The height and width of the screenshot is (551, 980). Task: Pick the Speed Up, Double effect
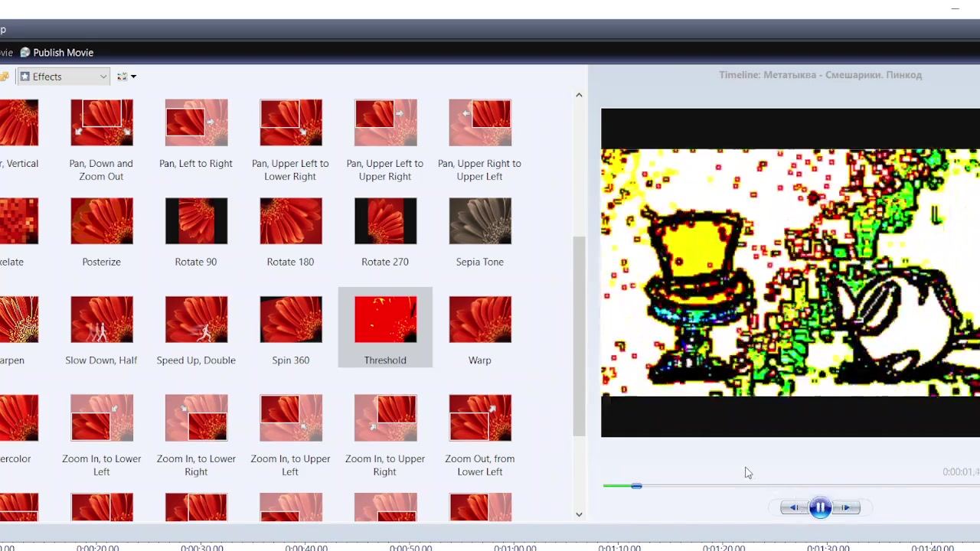196,321
